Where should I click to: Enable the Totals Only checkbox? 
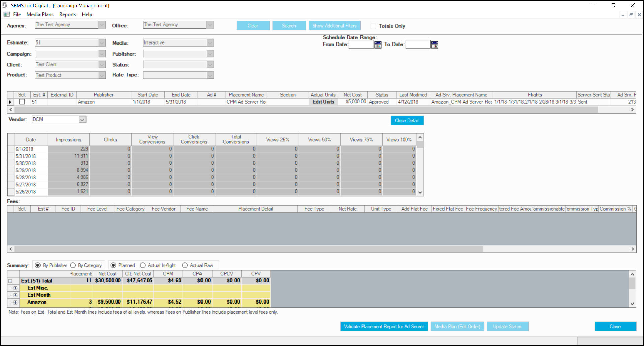pos(373,26)
